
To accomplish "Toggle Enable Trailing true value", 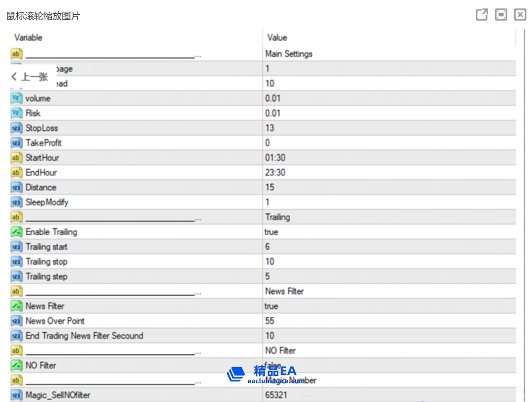I will [x=271, y=232].
